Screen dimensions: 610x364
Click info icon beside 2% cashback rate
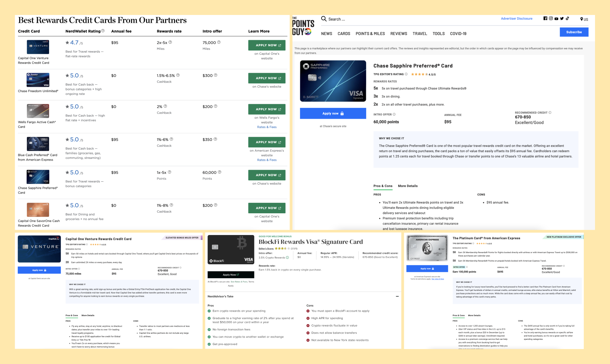tap(165, 106)
